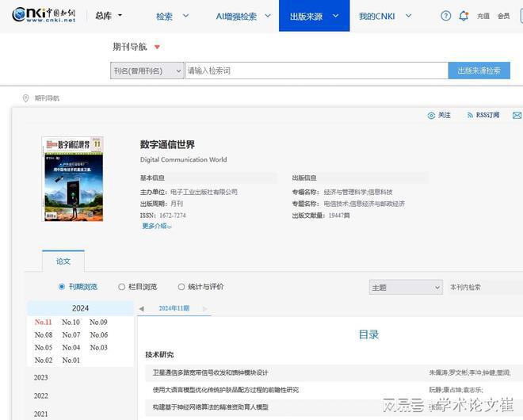
Task: Expand the 出版来源 menu chevron
Action: pyautogui.click(x=335, y=16)
